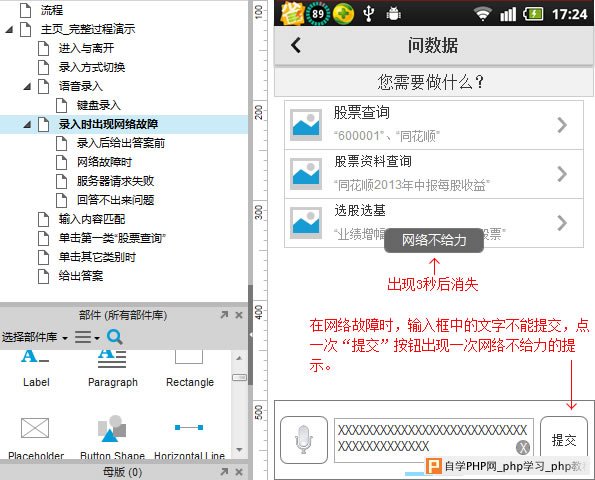This screenshot has width=595, height=480.
Task: Collapse the 语音录入 tree node
Action: 27,87
